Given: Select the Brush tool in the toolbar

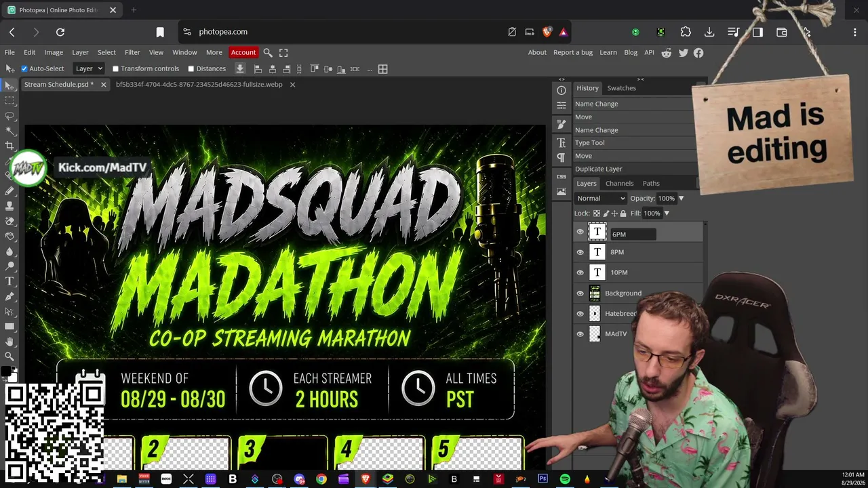Looking at the screenshot, I should pyautogui.click(x=9, y=191).
